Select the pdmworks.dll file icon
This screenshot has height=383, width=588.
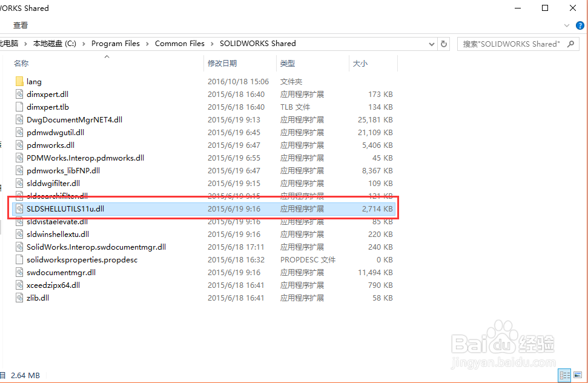tap(19, 145)
